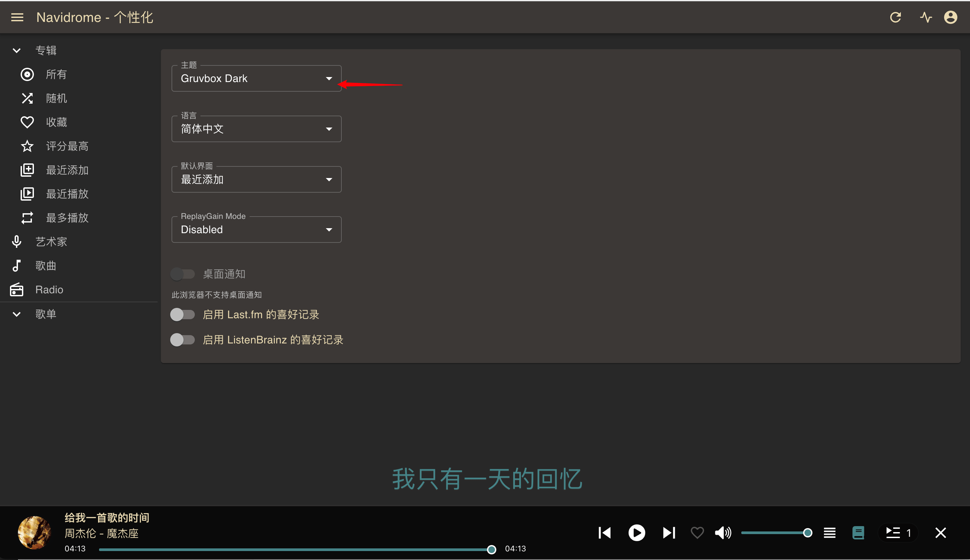
Task: Click the 最近添加 library-add icon
Action: (27, 170)
